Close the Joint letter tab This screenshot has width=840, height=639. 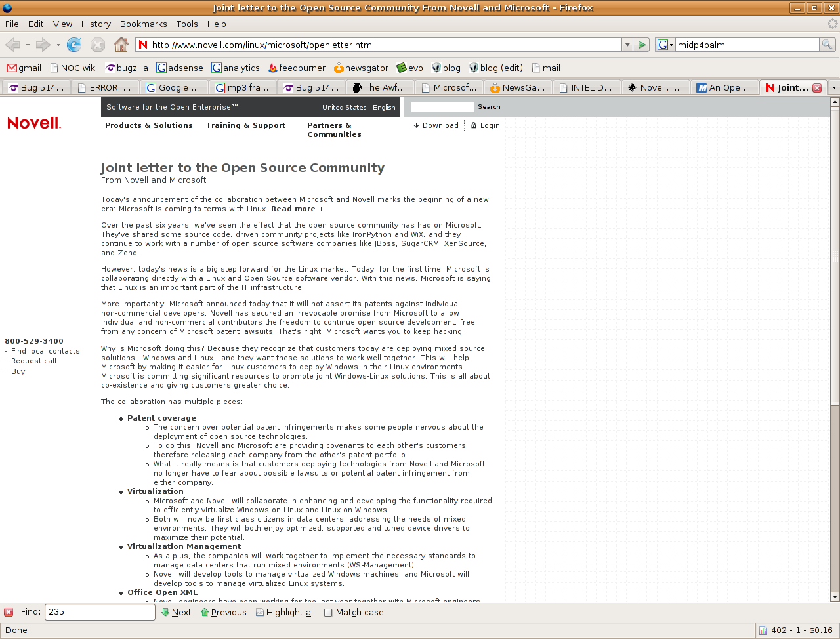pos(817,87)
